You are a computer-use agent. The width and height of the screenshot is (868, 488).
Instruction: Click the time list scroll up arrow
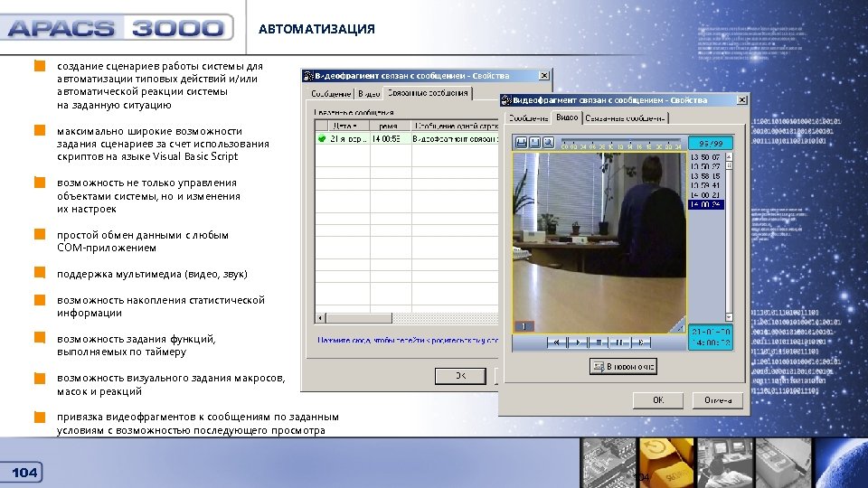[729, 156]
